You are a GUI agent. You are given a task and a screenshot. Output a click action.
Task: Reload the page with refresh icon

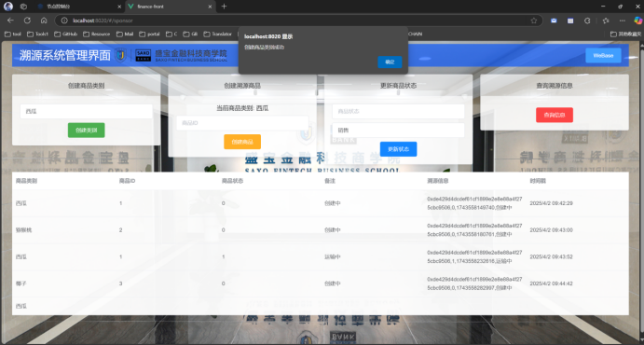(x=27, y=21)
